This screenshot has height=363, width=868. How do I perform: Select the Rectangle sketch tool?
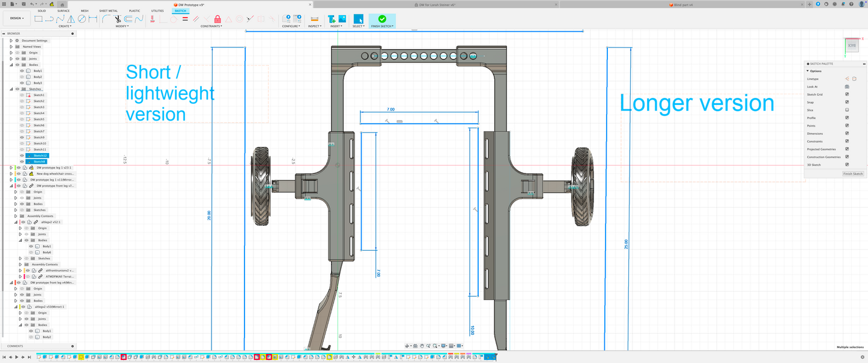tap(38, 19)
